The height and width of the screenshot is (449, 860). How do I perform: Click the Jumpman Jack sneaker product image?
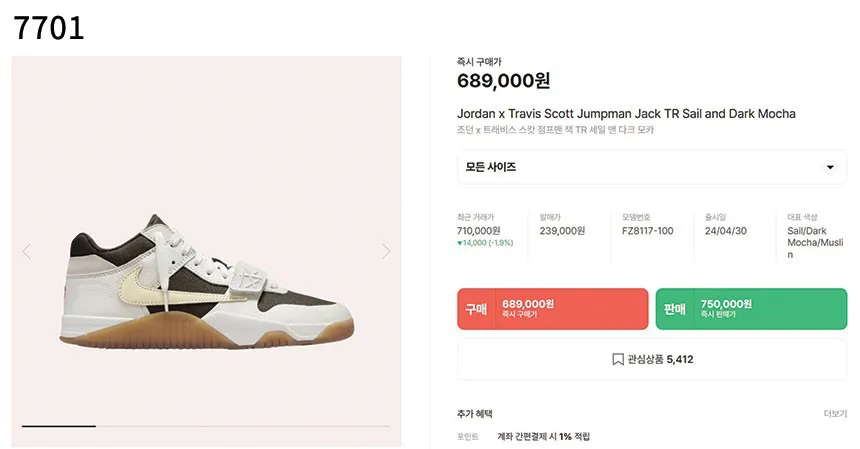click(204, 289)
